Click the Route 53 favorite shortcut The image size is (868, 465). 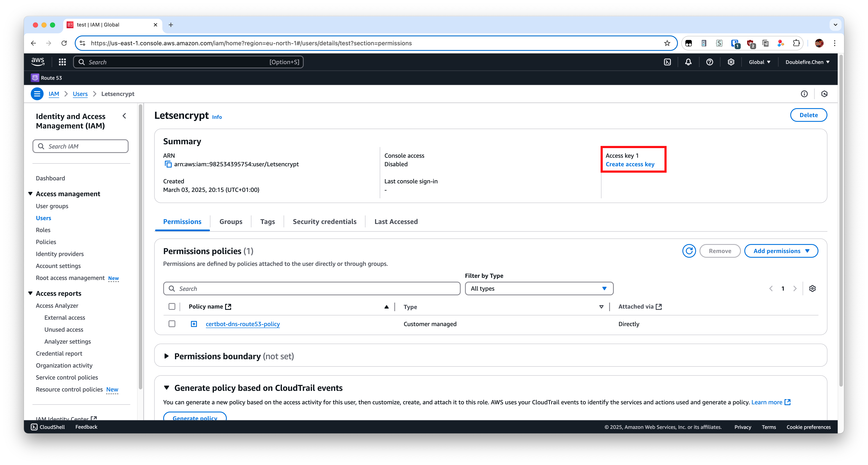point(47,78)
